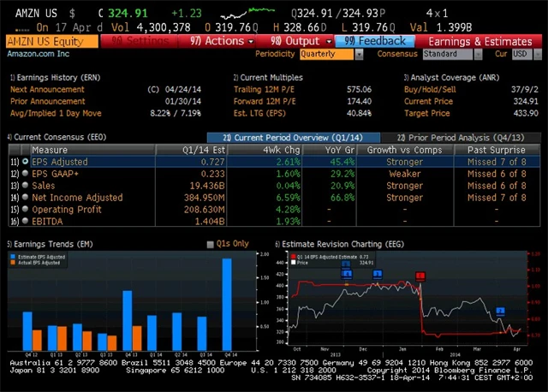548x392 pixels.
Task: Click the EBITDA row chart icon
Action: click(25, 221)
